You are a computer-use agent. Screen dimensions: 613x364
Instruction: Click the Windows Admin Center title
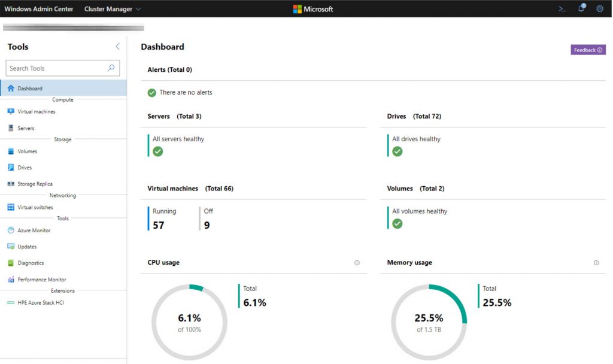[39, 9]
